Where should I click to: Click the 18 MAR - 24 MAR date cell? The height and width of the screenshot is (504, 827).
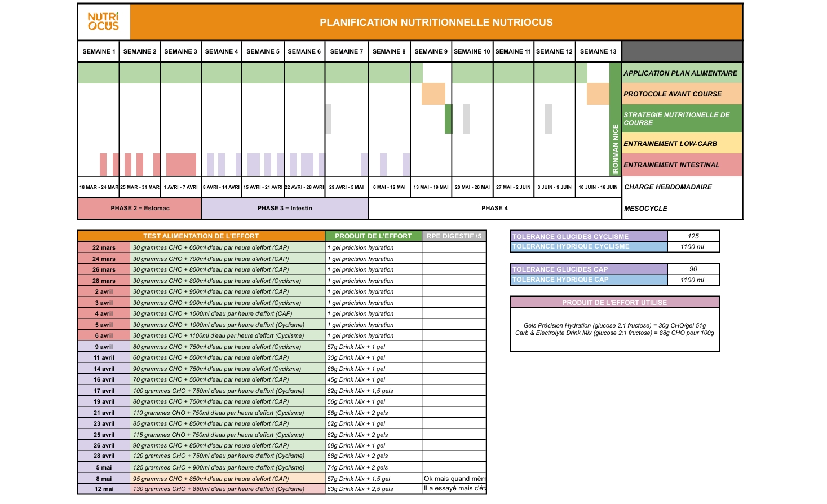[99, 187]
